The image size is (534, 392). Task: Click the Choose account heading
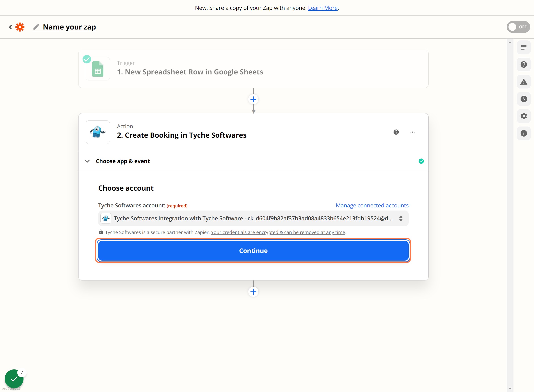click(x=126, y=188)
